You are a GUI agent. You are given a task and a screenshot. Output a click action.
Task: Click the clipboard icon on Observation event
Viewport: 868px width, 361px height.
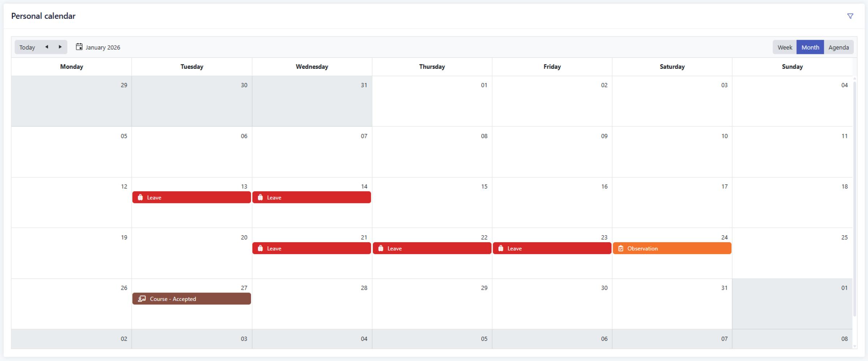(621, 248)
